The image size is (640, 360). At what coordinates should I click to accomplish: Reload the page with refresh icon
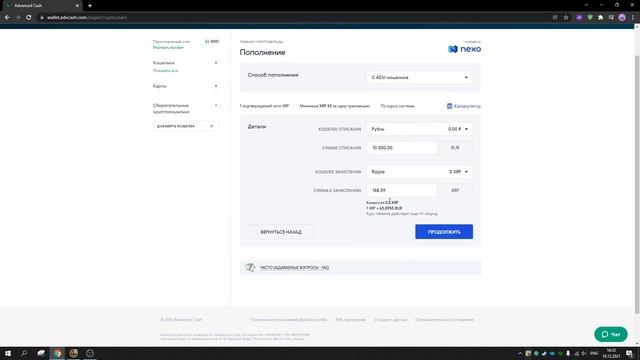[x=29, y=18]
